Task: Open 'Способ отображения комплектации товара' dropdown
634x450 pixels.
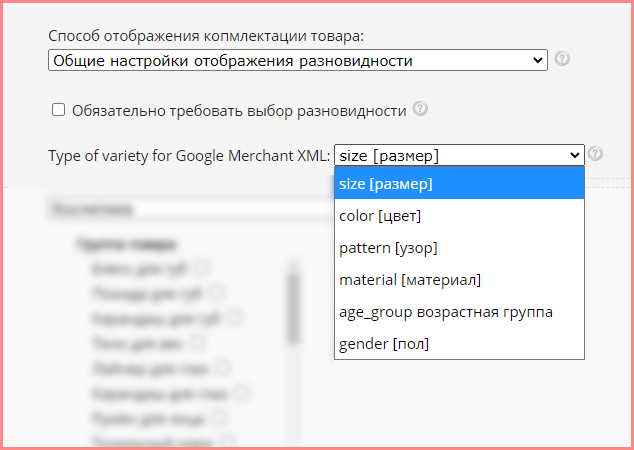Action: point(297,61)
